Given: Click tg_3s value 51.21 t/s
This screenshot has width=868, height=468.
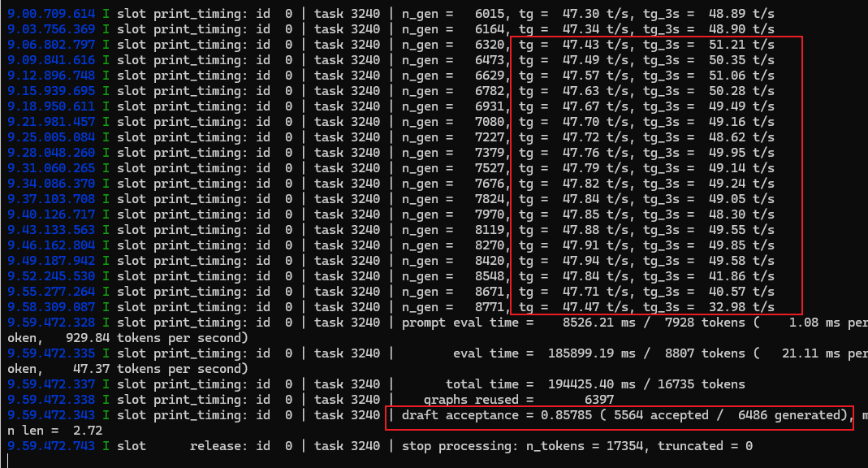Looking at the screenshot, I should click(741, 45).
